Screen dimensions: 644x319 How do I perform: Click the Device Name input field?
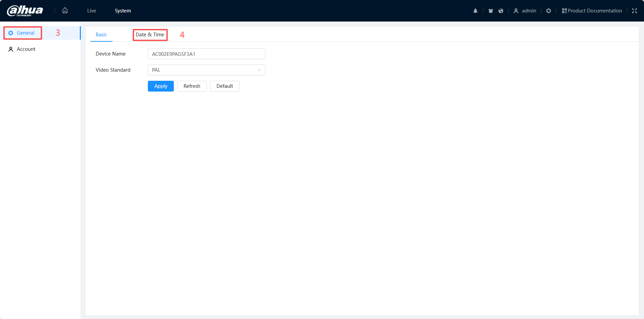(206, 54)
